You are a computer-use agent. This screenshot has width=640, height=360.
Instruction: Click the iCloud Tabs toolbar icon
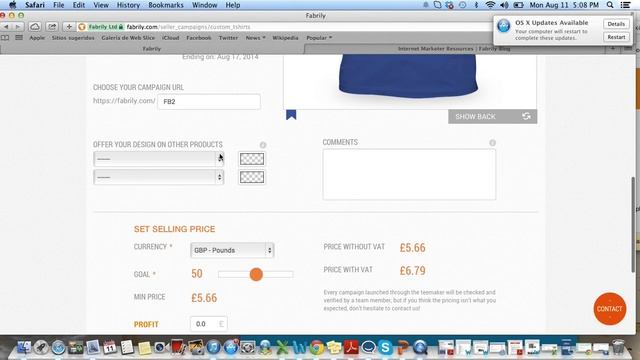(x=35, y=27)
